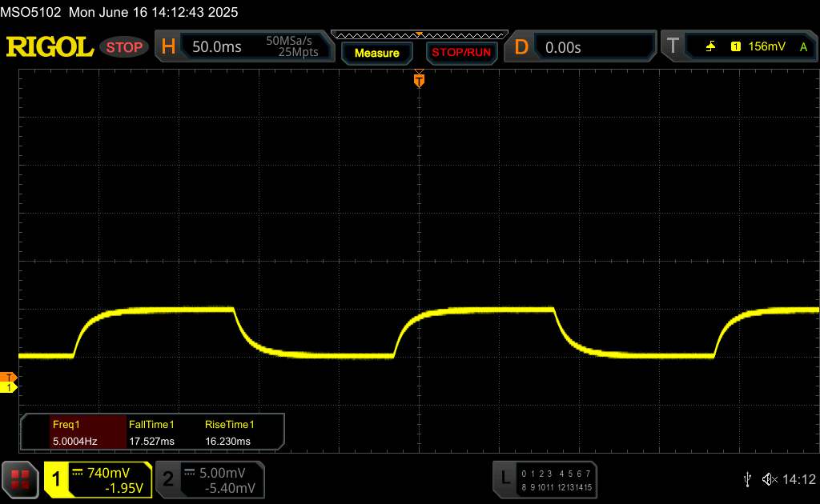
Task: Click the waveform memory position bar
Action: [418, 34]
